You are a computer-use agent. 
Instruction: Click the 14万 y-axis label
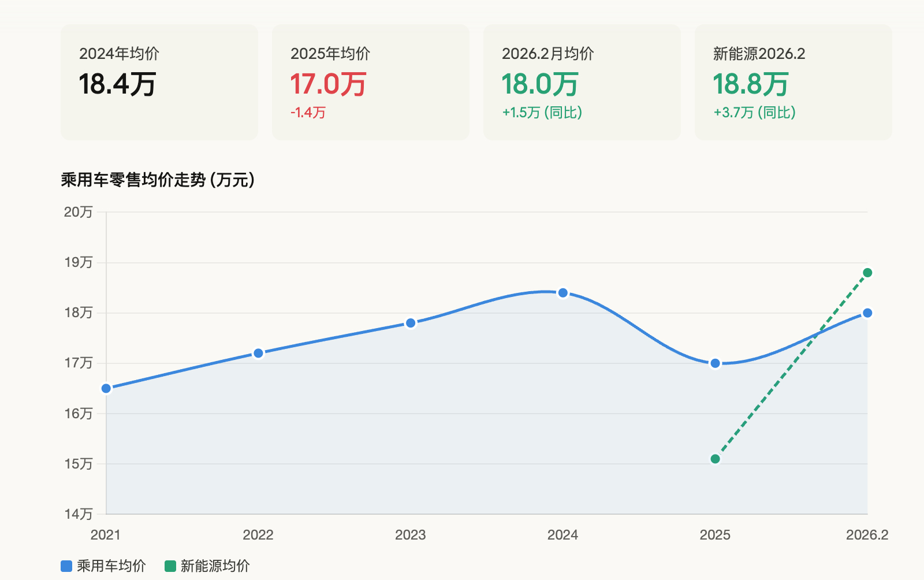[79, 514]
